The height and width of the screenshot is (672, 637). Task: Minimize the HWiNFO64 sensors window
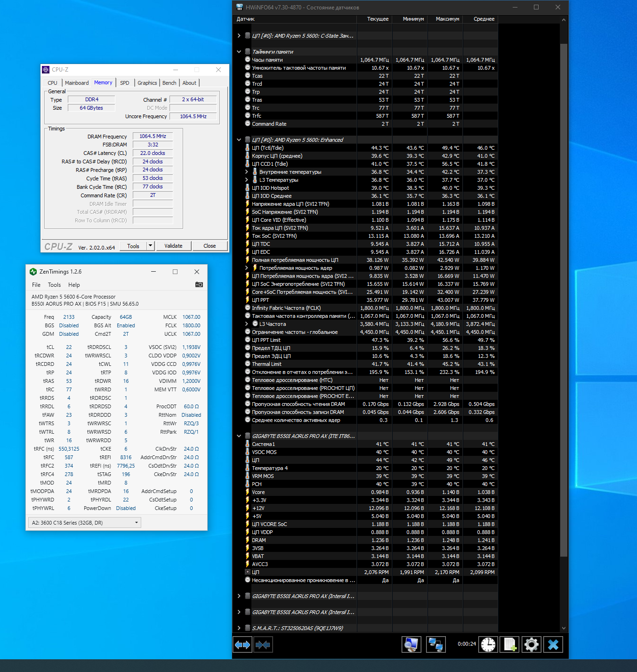(x=515, y=8)
